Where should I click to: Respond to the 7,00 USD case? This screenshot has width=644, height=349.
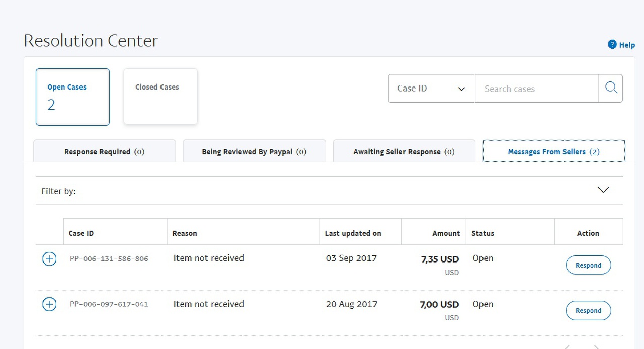(x=588, y=310)
